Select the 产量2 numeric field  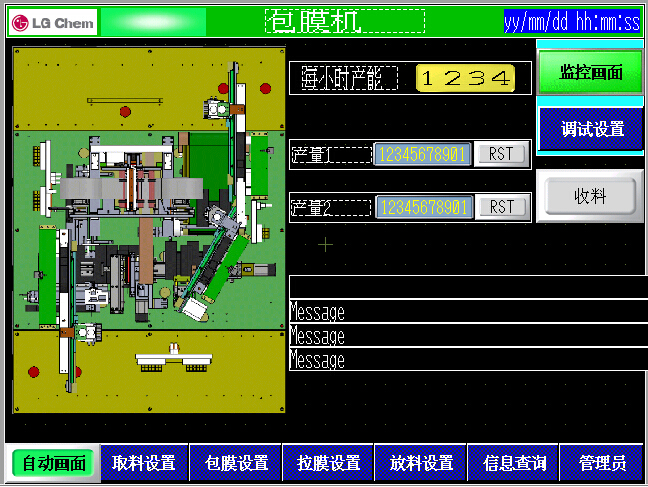(x=424, y=207)
